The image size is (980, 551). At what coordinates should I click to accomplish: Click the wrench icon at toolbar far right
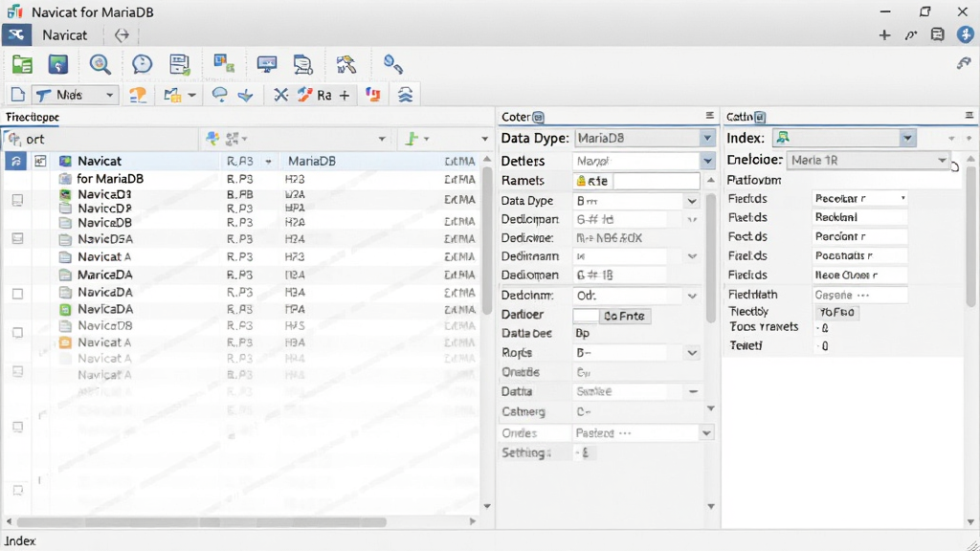964,63
